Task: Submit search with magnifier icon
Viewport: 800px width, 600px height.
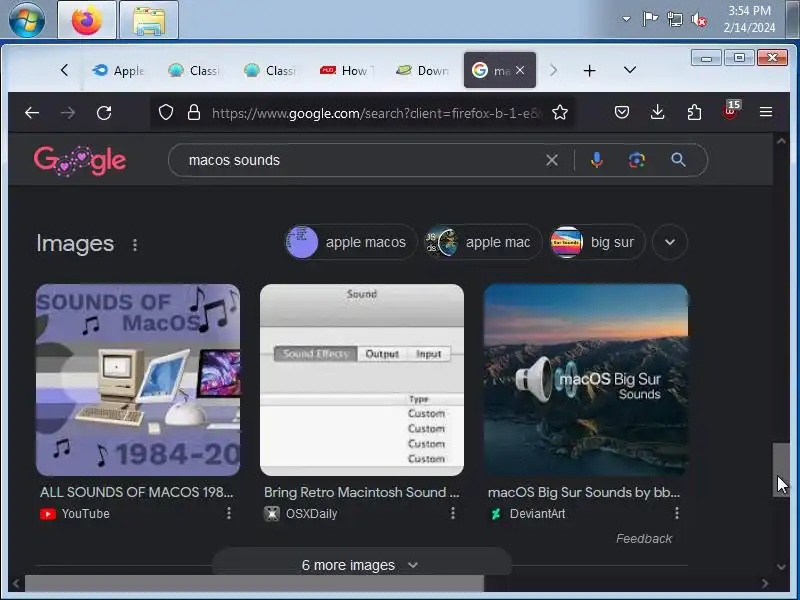Action: click(678, 160)
